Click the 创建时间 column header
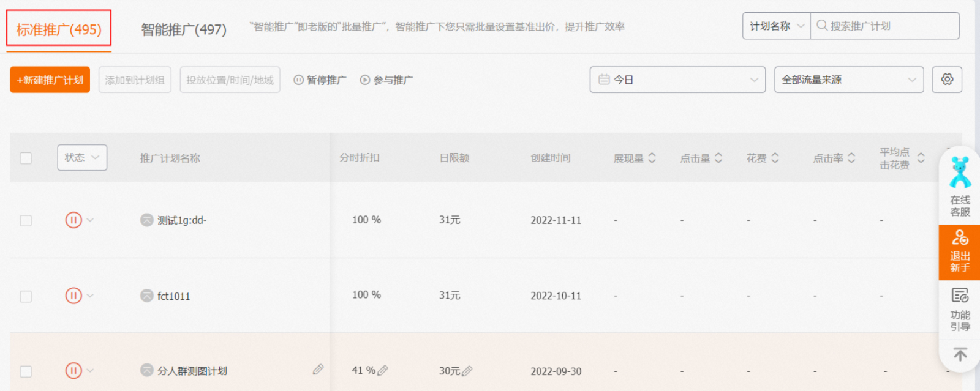Screen dimensions: 980x391 [550, 157]
